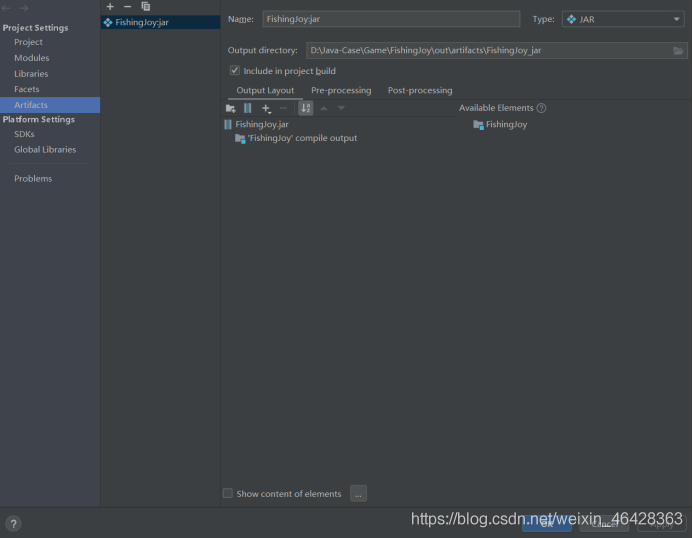Click the Available Elements help icon

click(541, 108)
